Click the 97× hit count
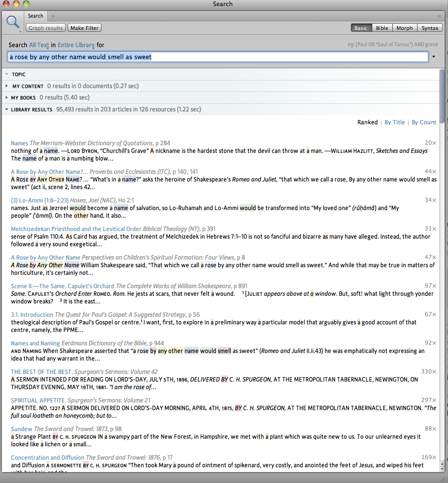This screenshot has height=483, width=448. coord(430,286)
